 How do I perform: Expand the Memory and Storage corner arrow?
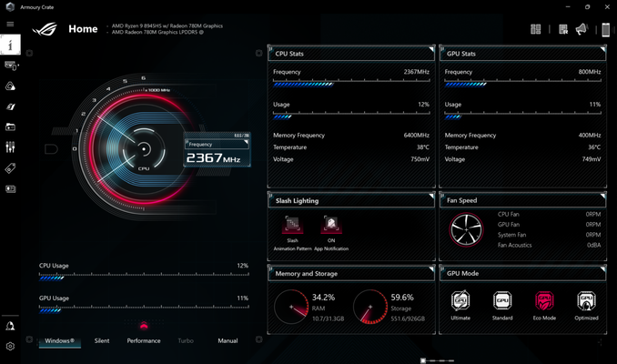tap(431, 268)
